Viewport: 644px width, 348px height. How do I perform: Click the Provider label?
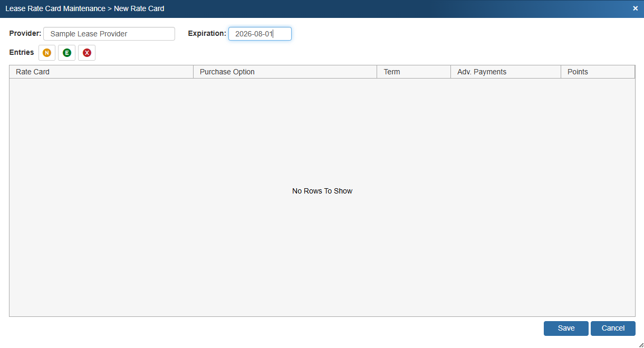pos(25,33)
